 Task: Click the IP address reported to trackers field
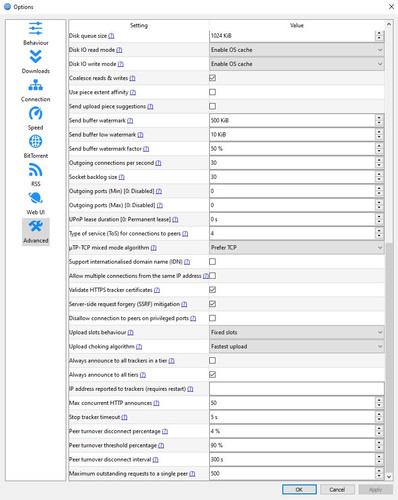click(x=297, y=389)
